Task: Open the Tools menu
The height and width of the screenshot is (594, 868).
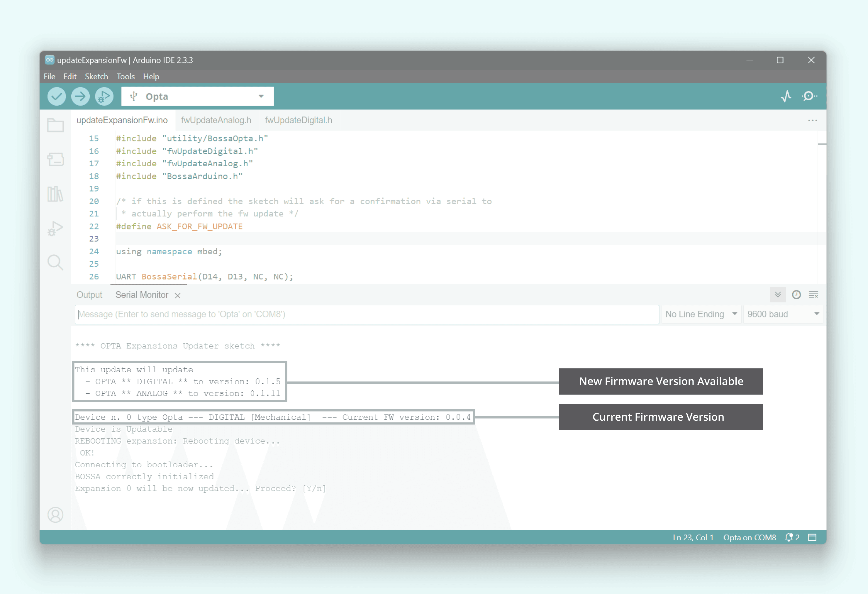Action: tap(126, 76)
